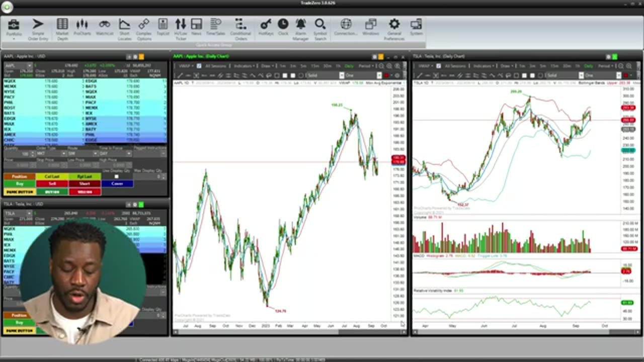Toggle All Sessions checkbox in TSLA chart
Viewport: 644px width, 362px height.
[x=438, y=66]
